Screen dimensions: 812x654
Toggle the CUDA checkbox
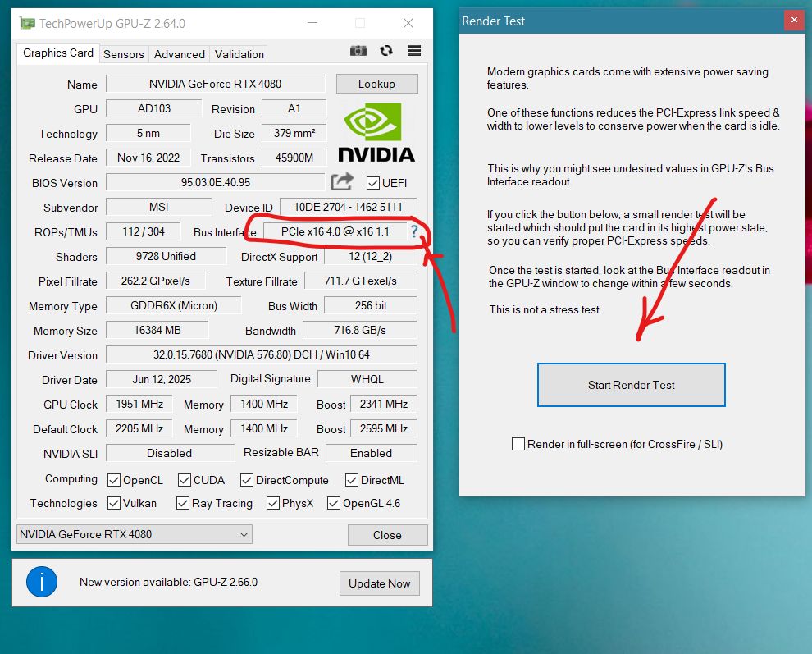[185, 480]
